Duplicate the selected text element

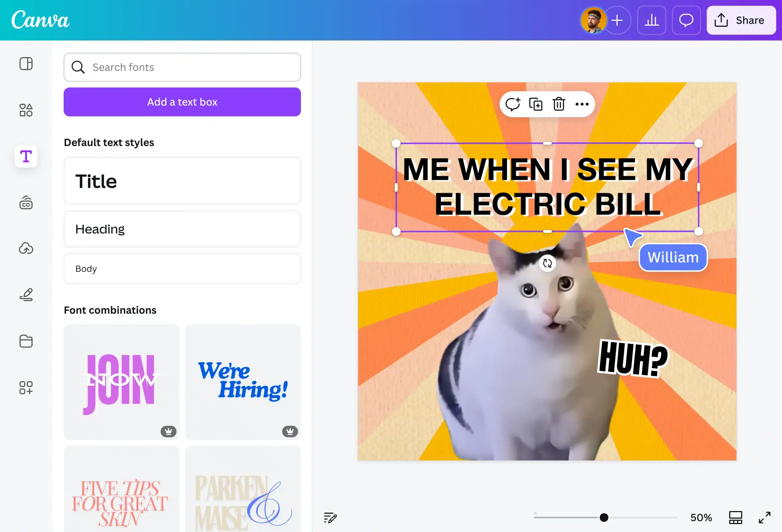(x=536, y=104)
